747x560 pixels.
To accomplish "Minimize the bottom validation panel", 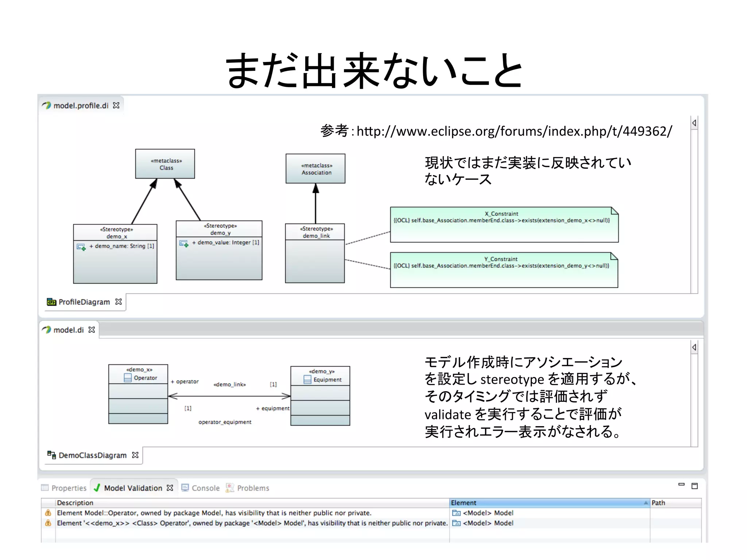I will pos(681,485).
